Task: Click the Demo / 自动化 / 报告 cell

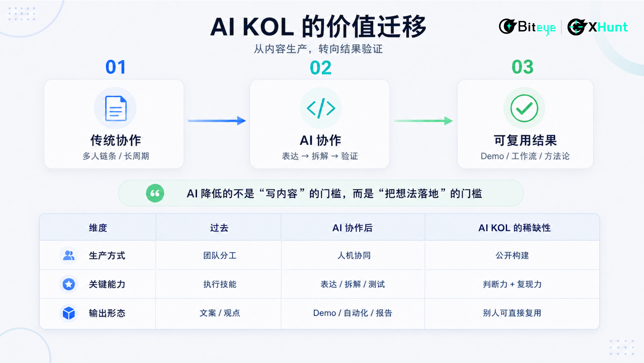Action: coord(353,313)
